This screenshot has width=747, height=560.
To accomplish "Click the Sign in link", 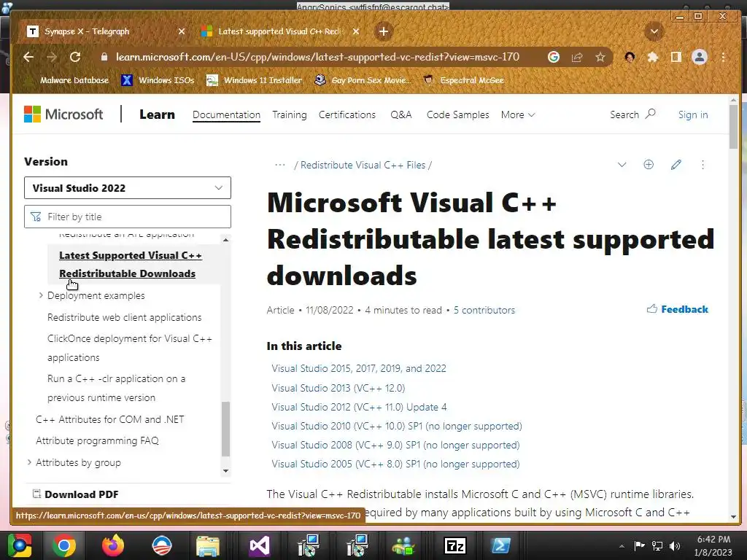I will [x=693, y=114].
